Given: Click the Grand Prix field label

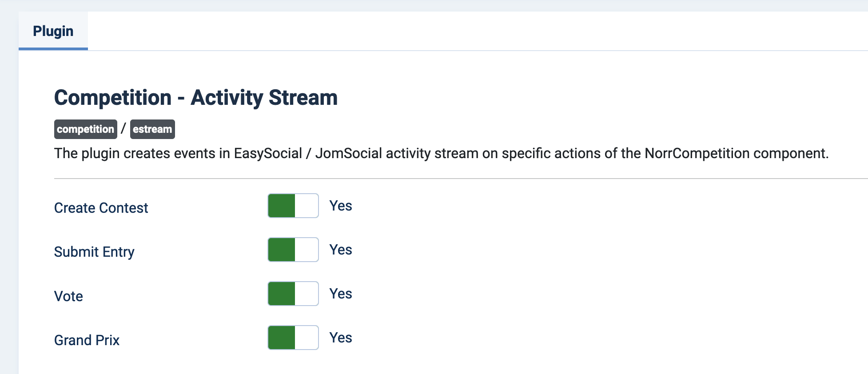Looking at the screenshot, I should tap(87, 340).
